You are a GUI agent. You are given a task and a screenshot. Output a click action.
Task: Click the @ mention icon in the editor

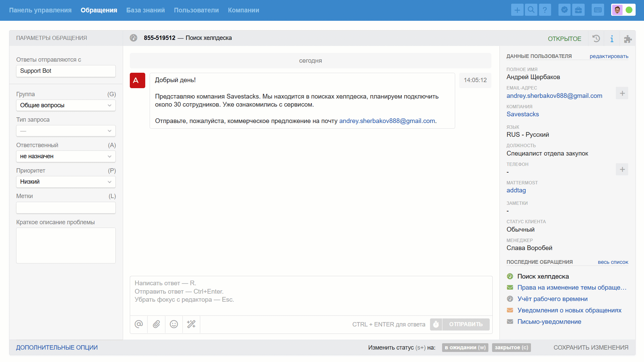click(x=139, y=324)
